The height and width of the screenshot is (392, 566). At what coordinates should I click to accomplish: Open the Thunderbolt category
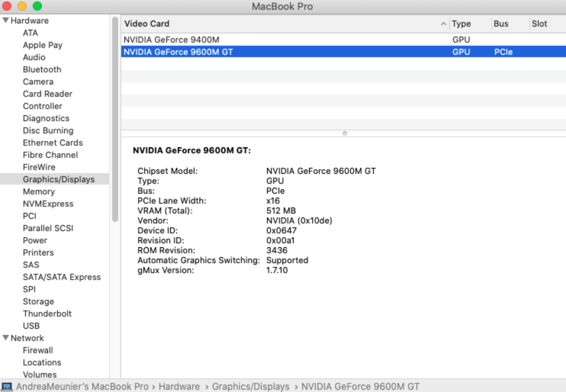(x=47, y=314)
